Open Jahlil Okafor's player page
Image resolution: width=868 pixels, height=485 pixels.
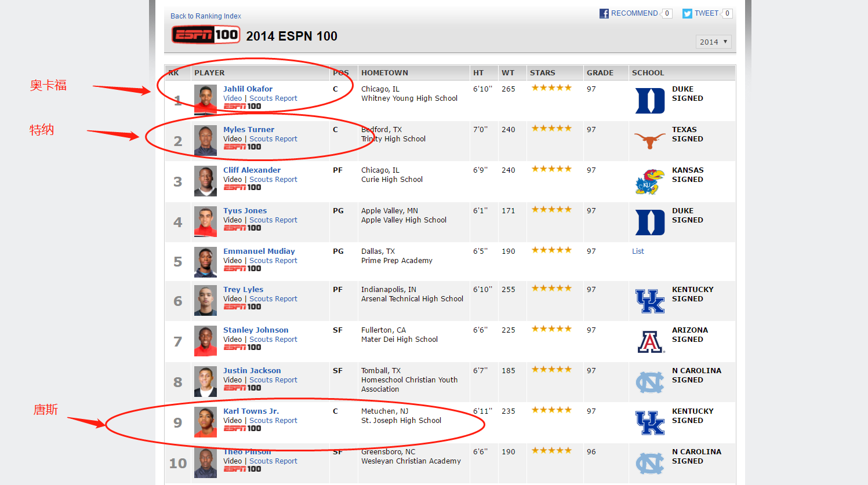point(248,89)
